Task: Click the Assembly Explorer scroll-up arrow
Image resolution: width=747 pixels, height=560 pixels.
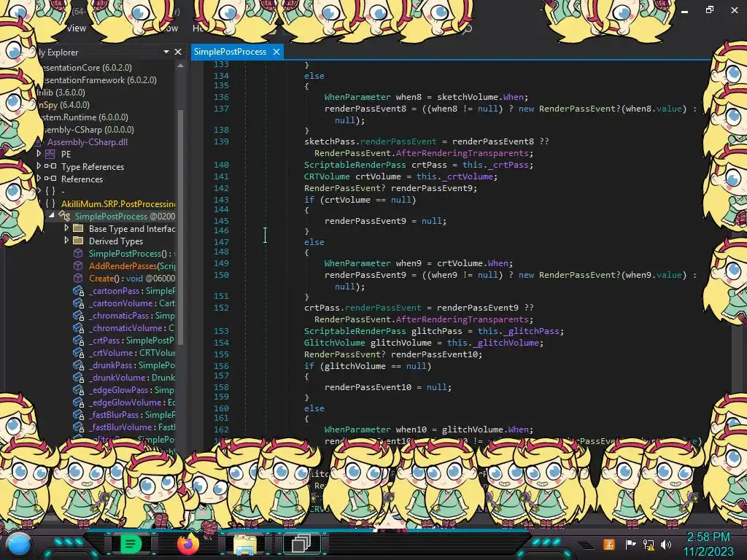Action: [180, 66]
